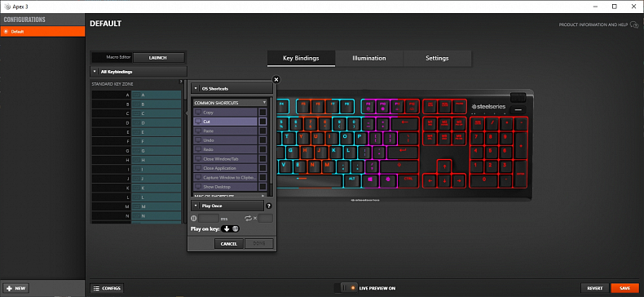Switch to the Illumination tab

(x=369, y=59)
